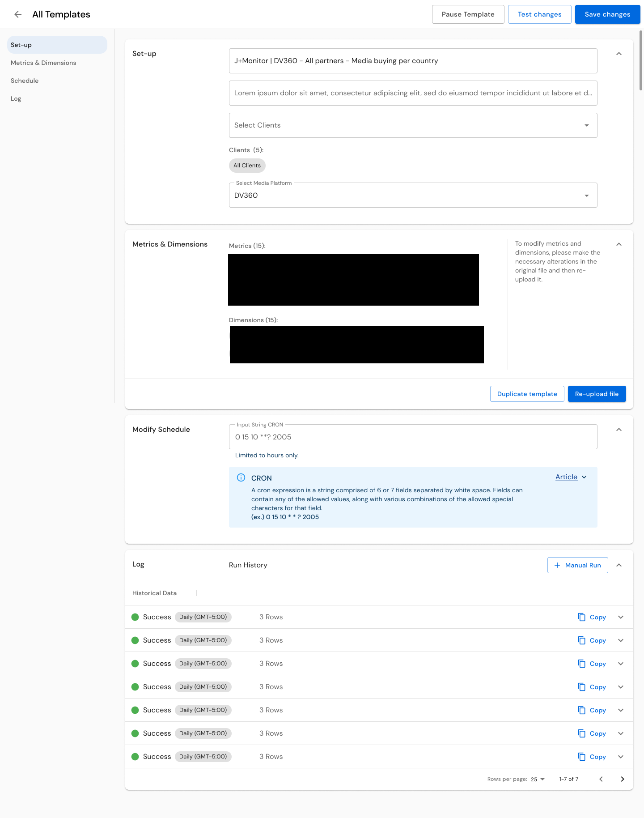Collapse the Set-up section chevron

619,54
